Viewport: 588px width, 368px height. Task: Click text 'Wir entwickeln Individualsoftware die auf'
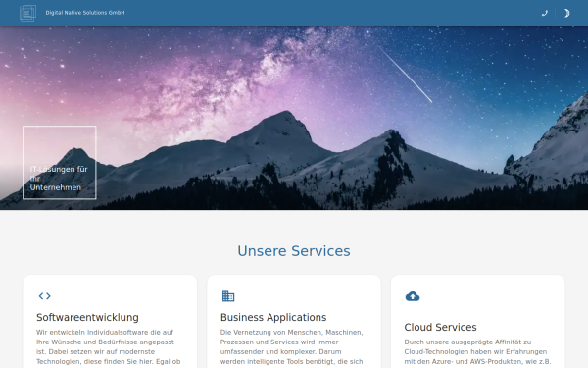click(105, 333)
